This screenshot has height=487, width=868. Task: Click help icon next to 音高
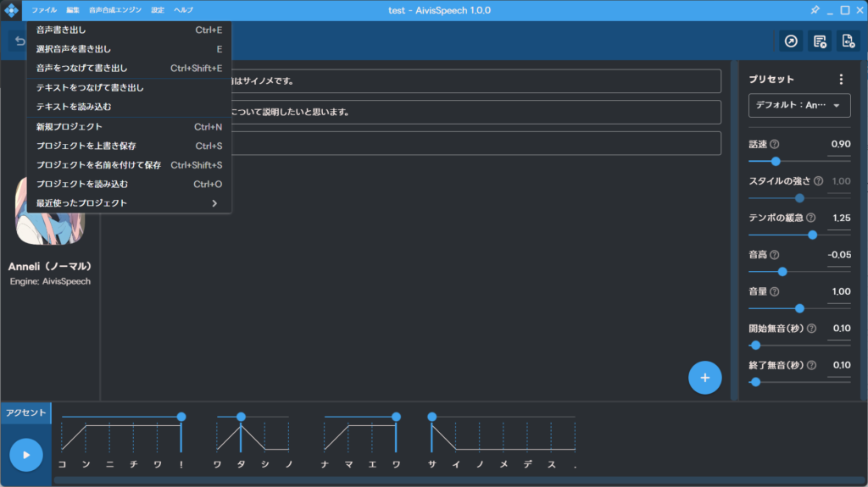tap(775, 255)
